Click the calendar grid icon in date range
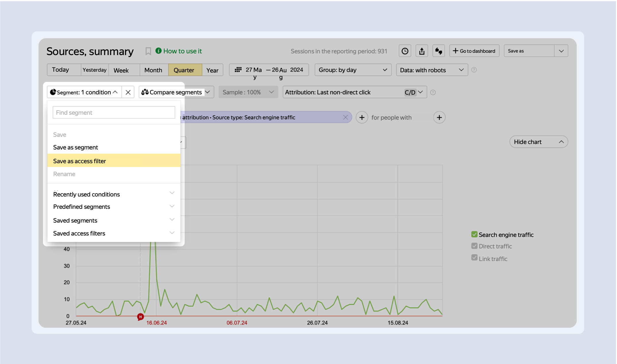The height and width of the screenshot is (364, 617). point(238,70)
